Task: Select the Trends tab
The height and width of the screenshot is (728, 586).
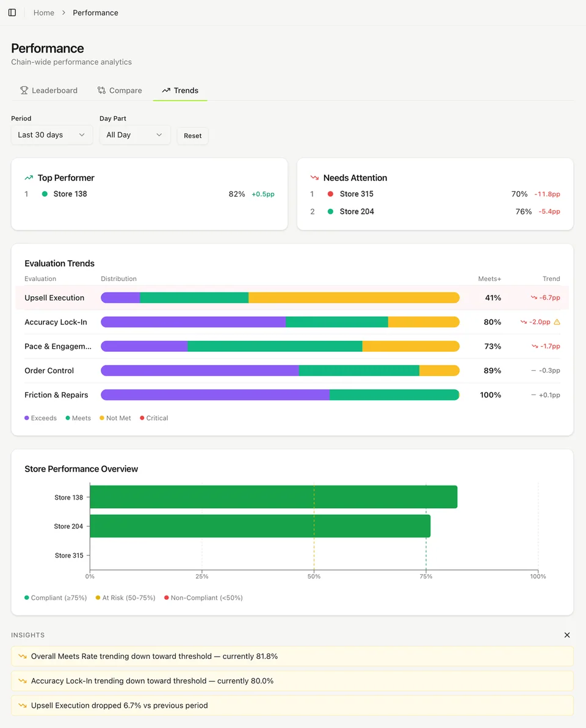Action: click(180, 90)
